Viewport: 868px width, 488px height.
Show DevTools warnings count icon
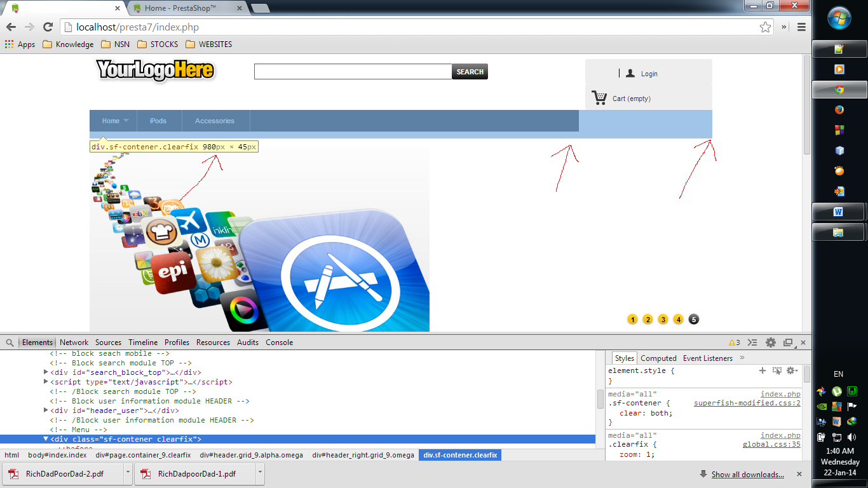[x=734, y=342]
